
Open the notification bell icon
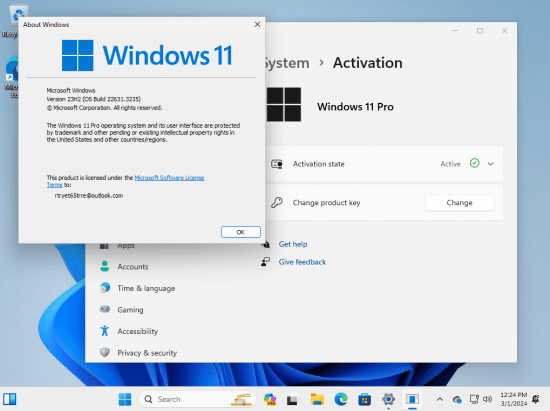point(536,399)
